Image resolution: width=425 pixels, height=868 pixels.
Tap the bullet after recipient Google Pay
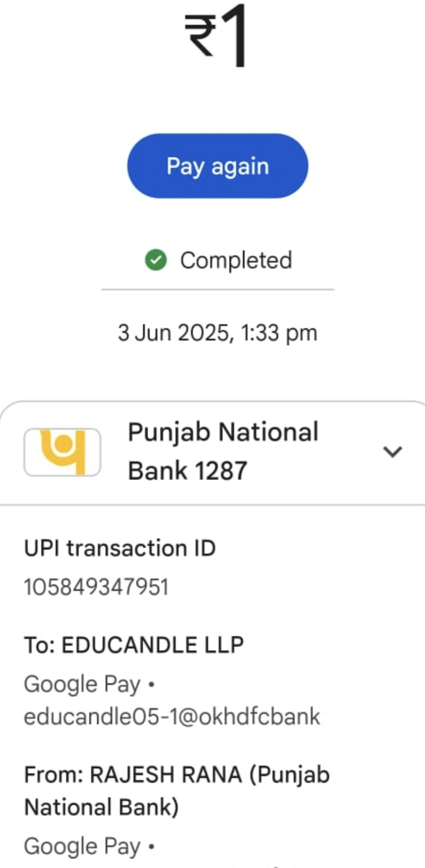coord(152,685)
